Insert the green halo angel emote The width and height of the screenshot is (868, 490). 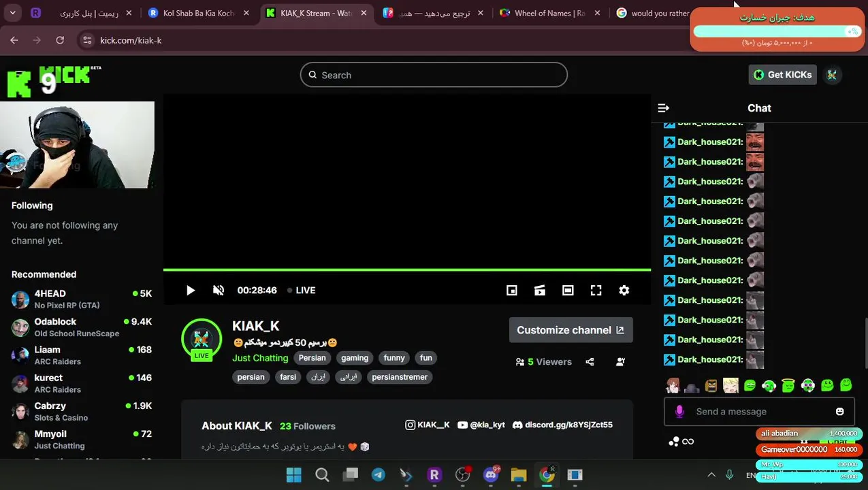(788, 386)
